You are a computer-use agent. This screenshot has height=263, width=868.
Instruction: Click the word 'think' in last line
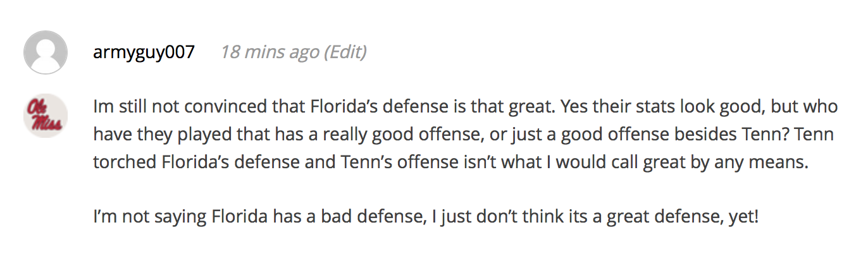pos(538,217)
